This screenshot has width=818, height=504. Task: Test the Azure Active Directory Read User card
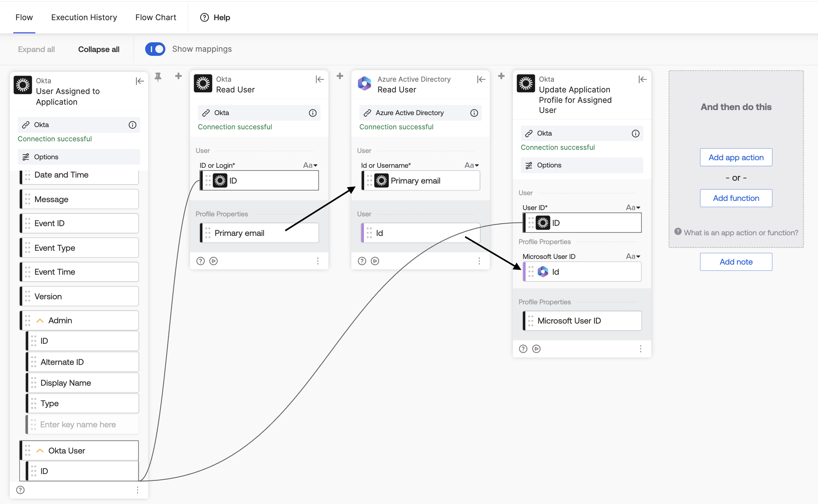coord(375,261)
